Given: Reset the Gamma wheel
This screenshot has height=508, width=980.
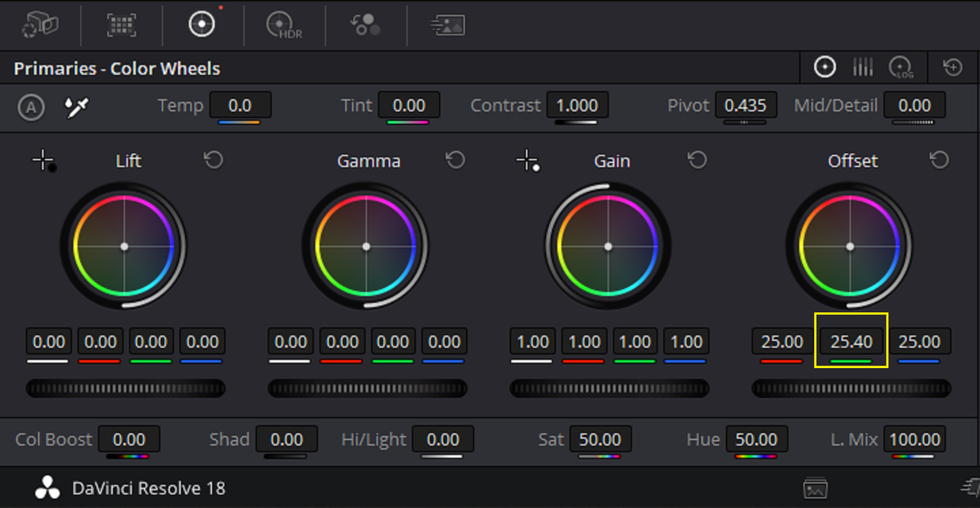Looking at the screenshot, I should [455, 160].
